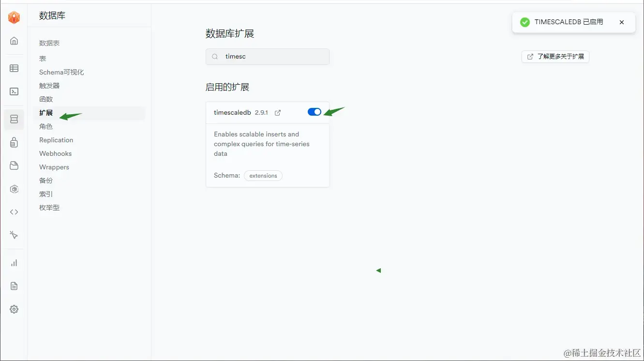644x361 pixels.
Task: Open Replication menu item
Action: (56, 140)
